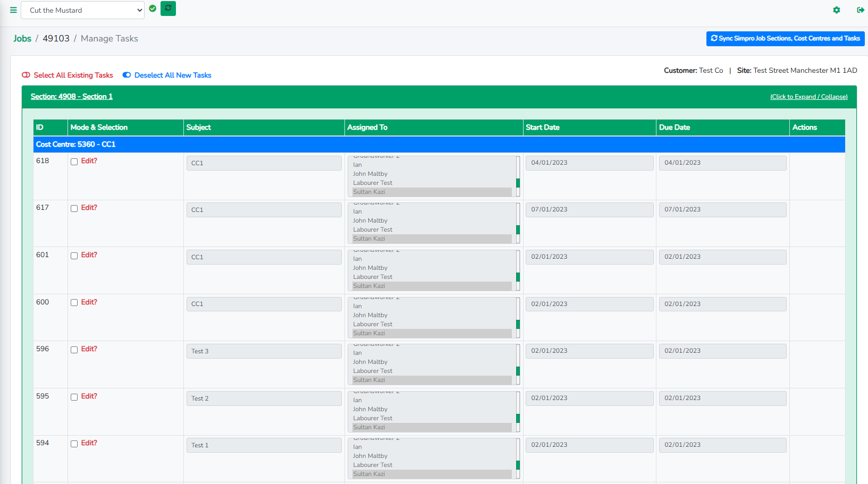Viewport: 868px width, 484px height.
Task: Click the green checkmark status icon
Action: point(153,9)
